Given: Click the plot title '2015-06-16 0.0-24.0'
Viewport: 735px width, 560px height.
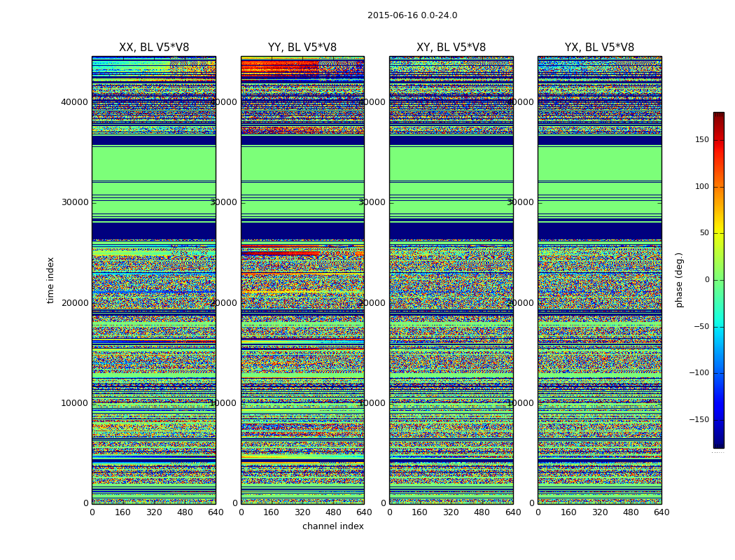Looking at the screenshot, I should point(412,15).
